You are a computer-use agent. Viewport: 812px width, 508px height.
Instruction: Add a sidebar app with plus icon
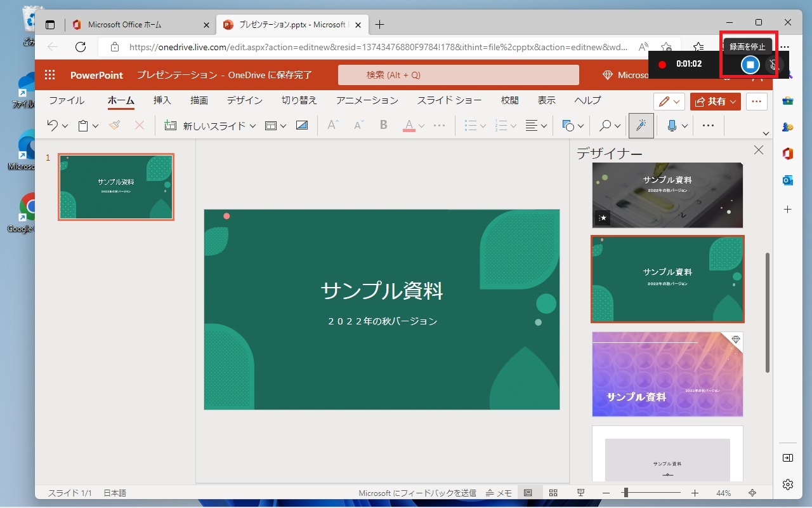788,209
